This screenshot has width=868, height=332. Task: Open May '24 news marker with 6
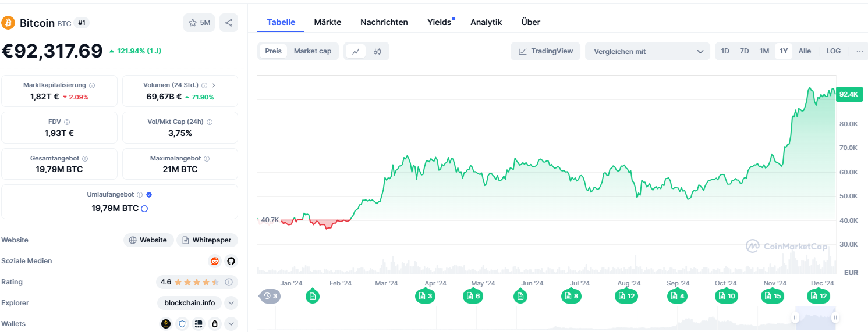473,297
